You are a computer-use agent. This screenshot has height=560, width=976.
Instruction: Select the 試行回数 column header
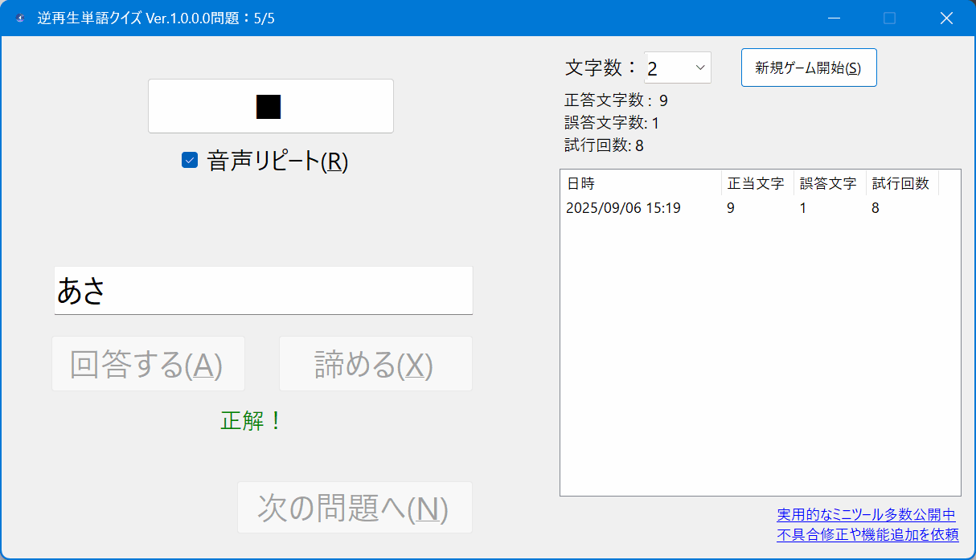[902, 183]
